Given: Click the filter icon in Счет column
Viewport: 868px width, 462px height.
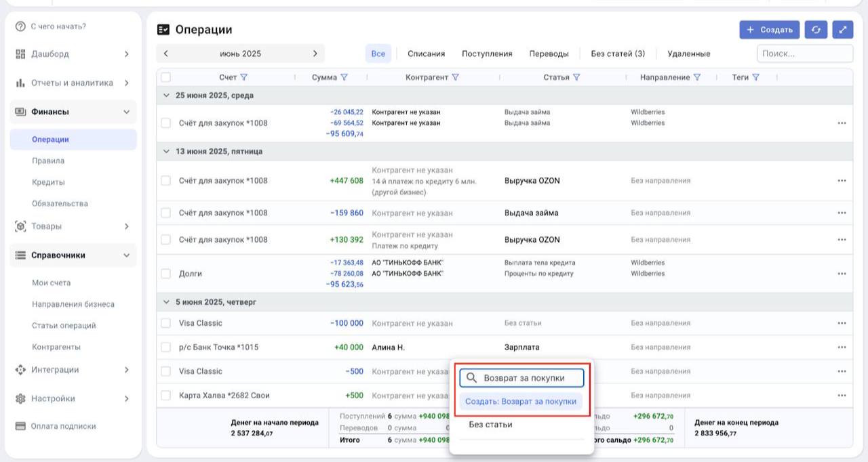Looking at the screenshot, I should tap(244, 77).
